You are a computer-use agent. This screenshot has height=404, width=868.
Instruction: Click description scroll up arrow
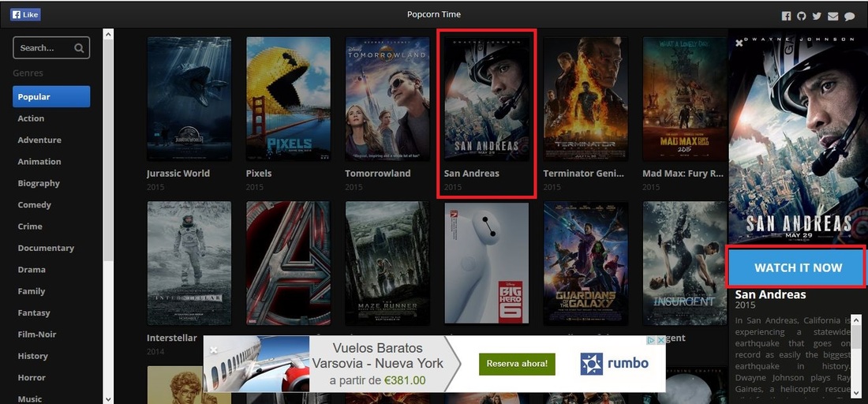point(856,320)
